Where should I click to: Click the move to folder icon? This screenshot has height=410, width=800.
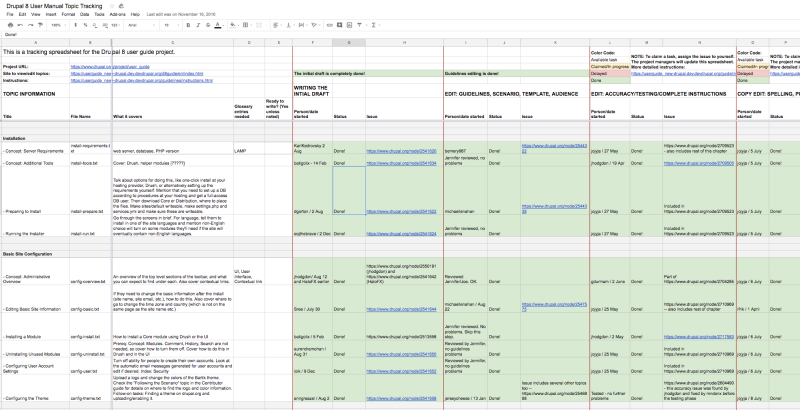coord(121,6)
